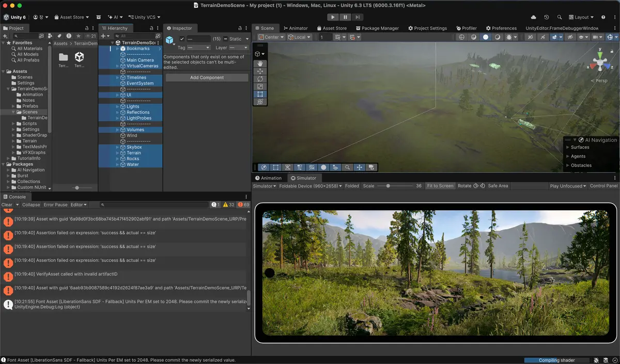
Task: Click Safe Area toggle in Simulator
Action: (x=498, y=186)
